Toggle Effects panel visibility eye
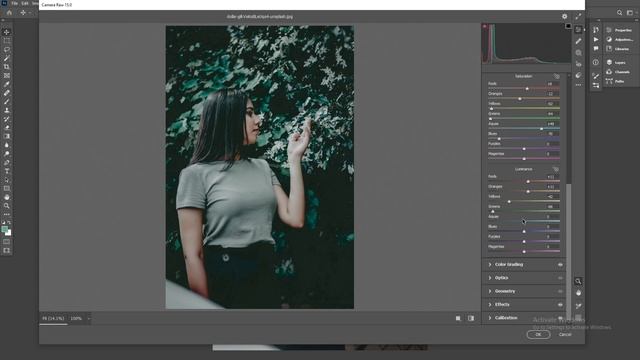640x360 pixels. pos(560,304)
